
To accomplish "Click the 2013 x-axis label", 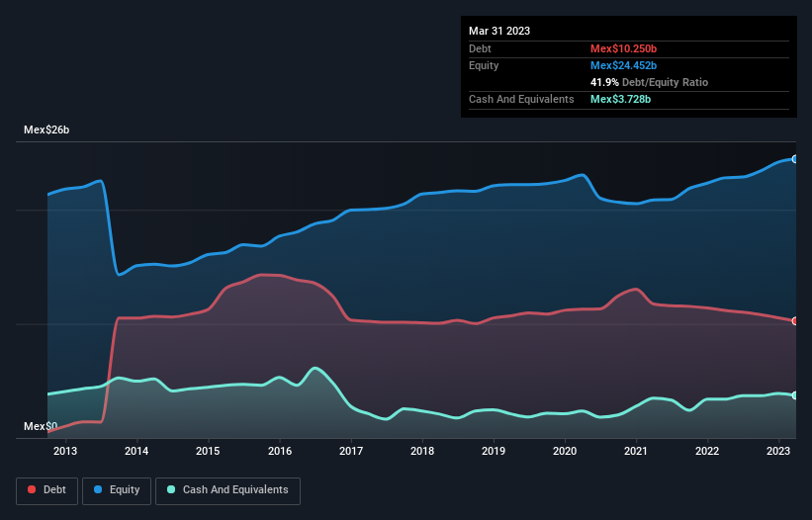I will click(x=65, y=451).
